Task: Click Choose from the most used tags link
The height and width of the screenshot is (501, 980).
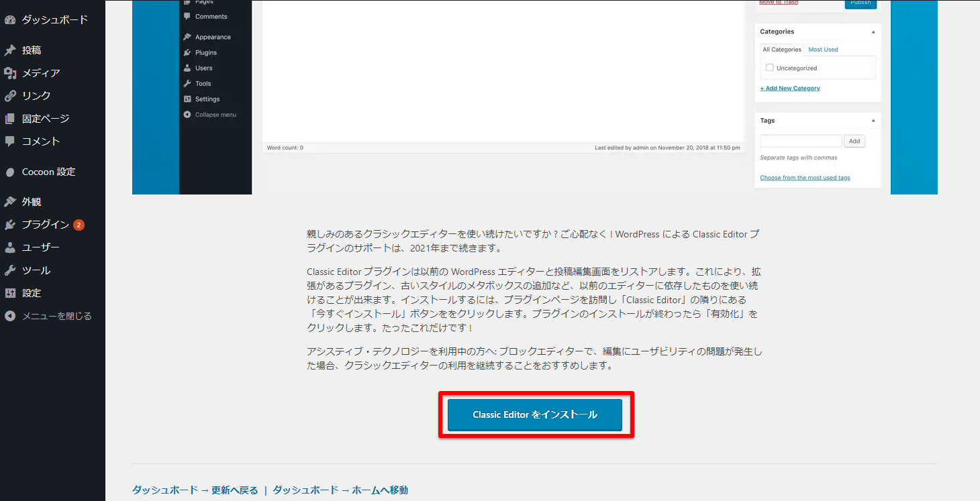Action: click(805, 178)
